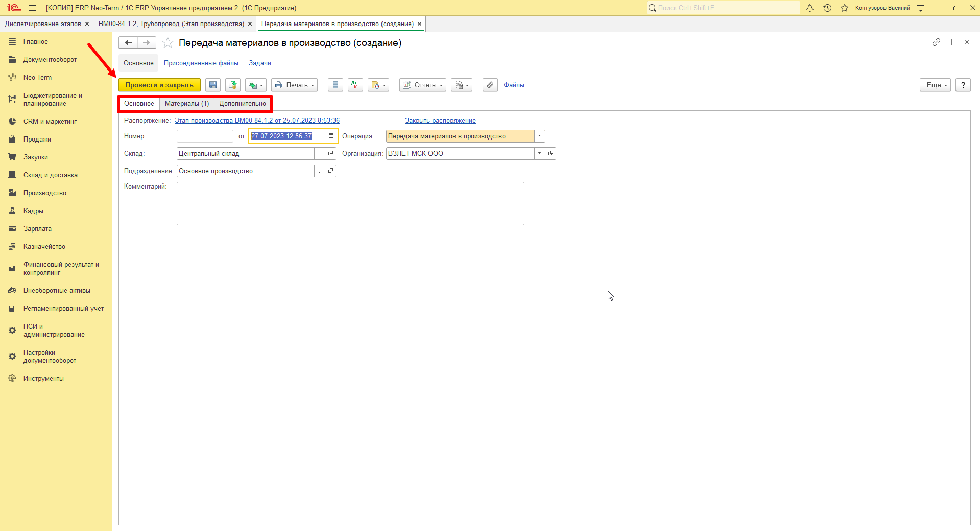980x531 pixels.
Task: Choose Склад via the ellipsis button
Action: click(320, 153)
